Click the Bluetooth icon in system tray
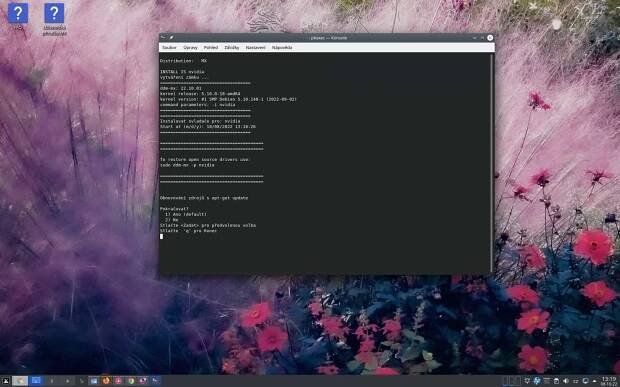620x387 pixels. 537,381
